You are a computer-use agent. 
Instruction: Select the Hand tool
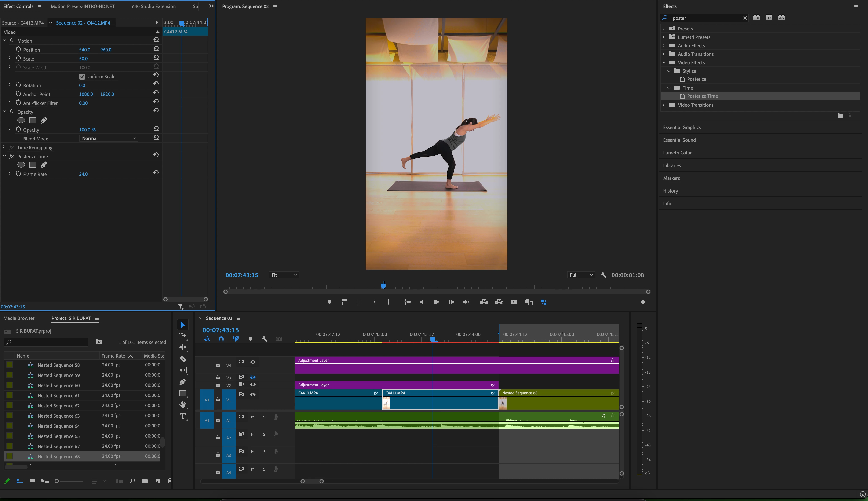pos(183,404)
